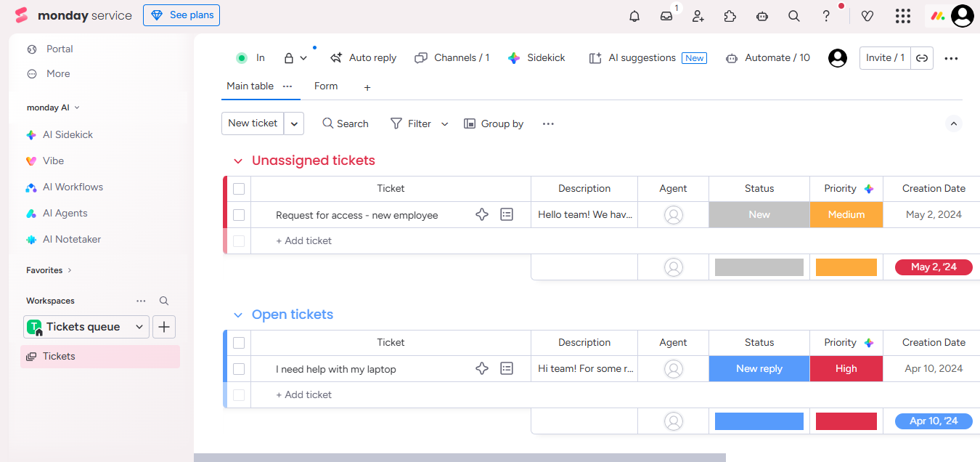The width and height of the screenshot is (980, 462).
Task: Open New ticket dropdown arrow
Action: [294, 123]
